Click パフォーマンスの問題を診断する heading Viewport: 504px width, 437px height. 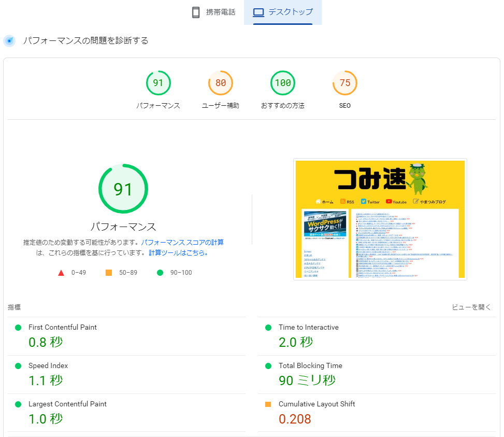pyautogui.click(x=85, y=40)
